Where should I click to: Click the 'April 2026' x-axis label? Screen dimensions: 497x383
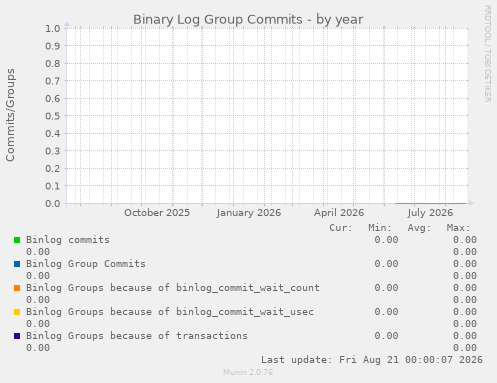(x=339, y=213)
